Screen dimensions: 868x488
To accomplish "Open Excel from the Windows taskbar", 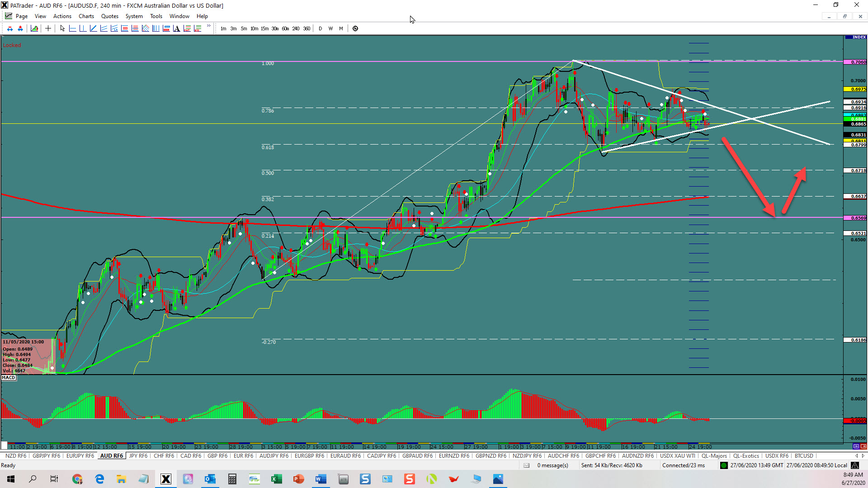I will 276,479.
